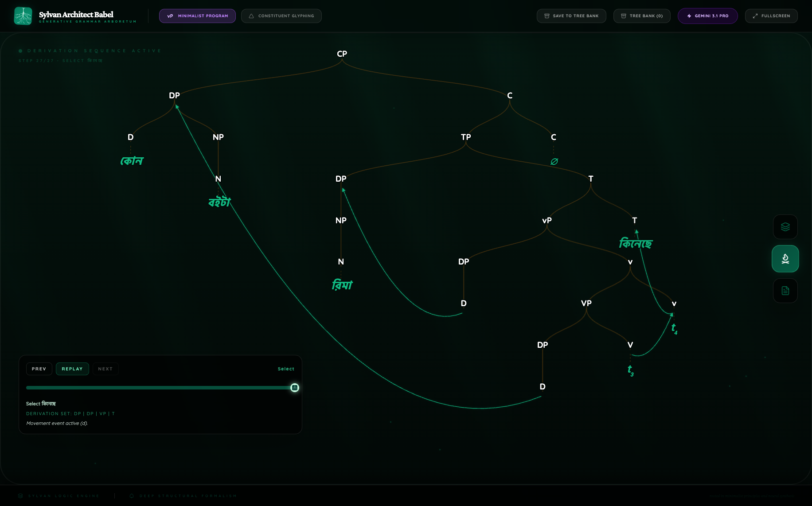
Task: Switch to Constituent Glyphing mode
Action: [x=281, y=16]
